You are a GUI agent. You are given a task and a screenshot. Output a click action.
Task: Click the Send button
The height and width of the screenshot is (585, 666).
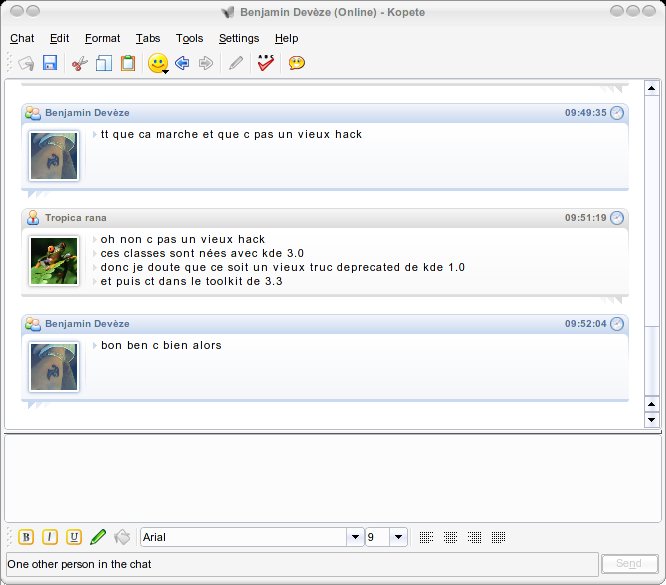coord(629,563)
